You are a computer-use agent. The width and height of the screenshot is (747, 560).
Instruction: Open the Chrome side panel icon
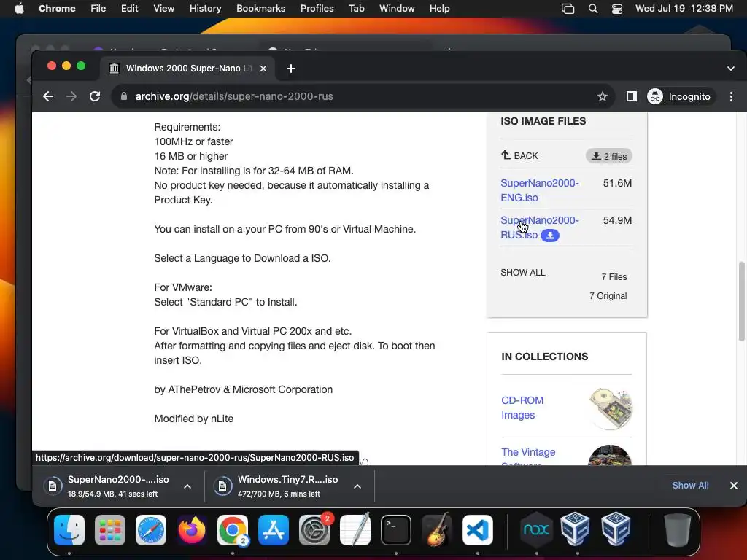click(631, 96)
